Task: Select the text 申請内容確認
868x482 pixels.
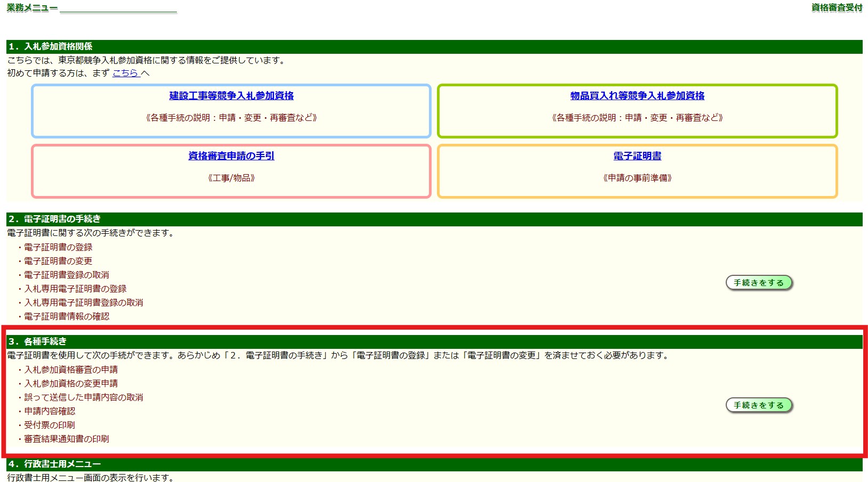Action: pos(50,411)
